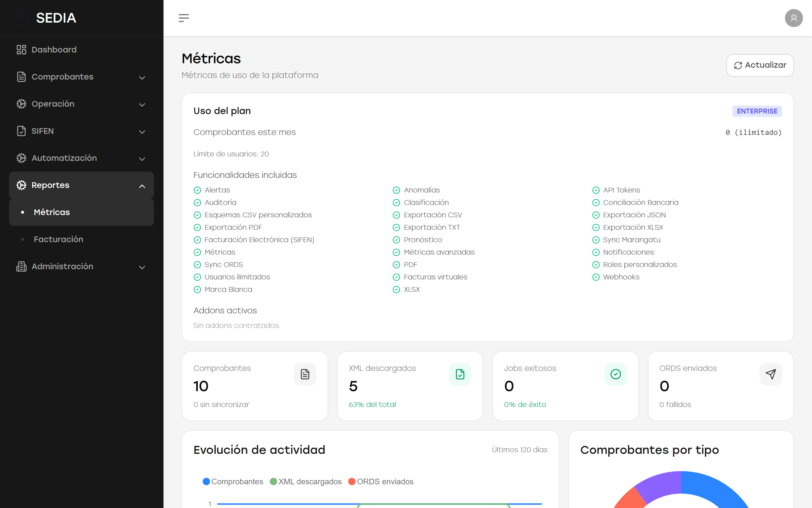Toggle Comprobantes blue legend swatch
This screenshot has height=508, width=812.
click(206, 481)
